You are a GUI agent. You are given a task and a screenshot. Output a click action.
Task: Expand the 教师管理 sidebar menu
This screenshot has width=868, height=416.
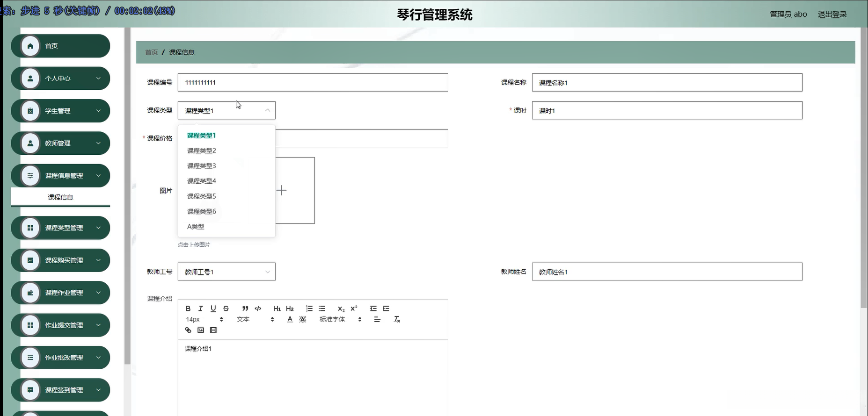pyautogui.click(x=60, y=143)
